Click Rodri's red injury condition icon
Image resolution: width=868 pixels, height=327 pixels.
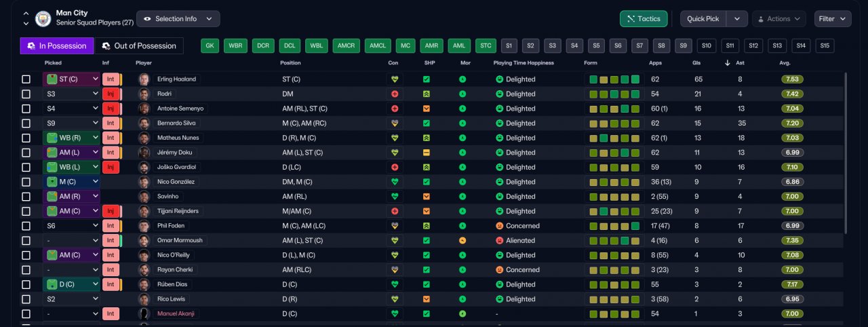pyautogui.click(x=395, y=94)
